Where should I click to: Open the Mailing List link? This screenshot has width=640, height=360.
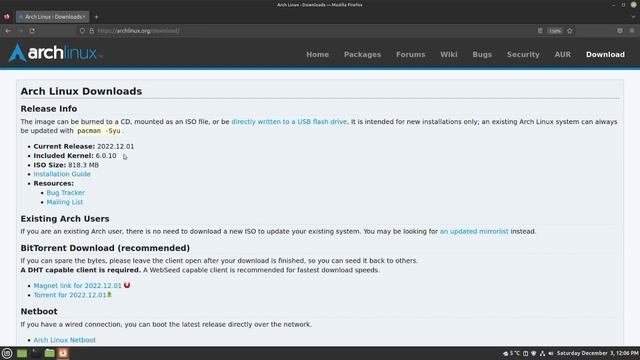click(x=64, y=202)
